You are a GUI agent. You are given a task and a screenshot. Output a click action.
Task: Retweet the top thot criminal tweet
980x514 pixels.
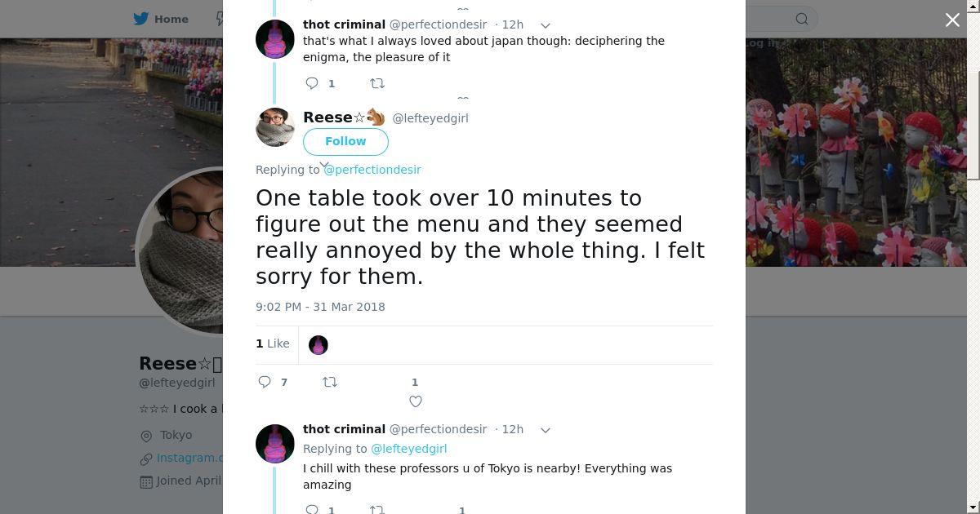click(376, 83)
